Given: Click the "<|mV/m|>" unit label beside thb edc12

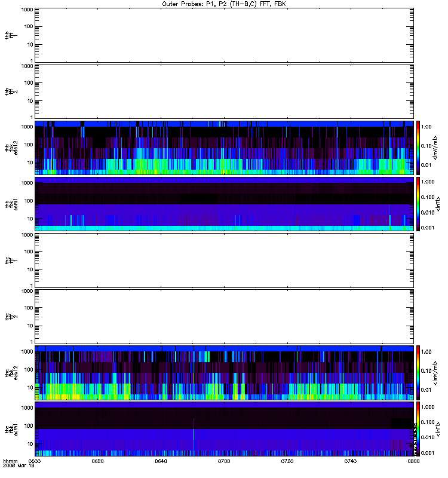Looking at the screenshot, I should [435, 148].
